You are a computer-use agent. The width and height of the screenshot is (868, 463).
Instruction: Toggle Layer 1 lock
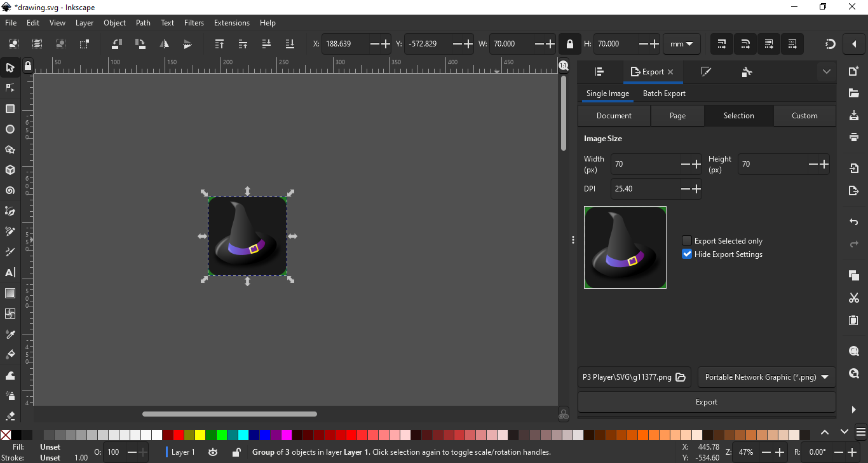point(236,452)
